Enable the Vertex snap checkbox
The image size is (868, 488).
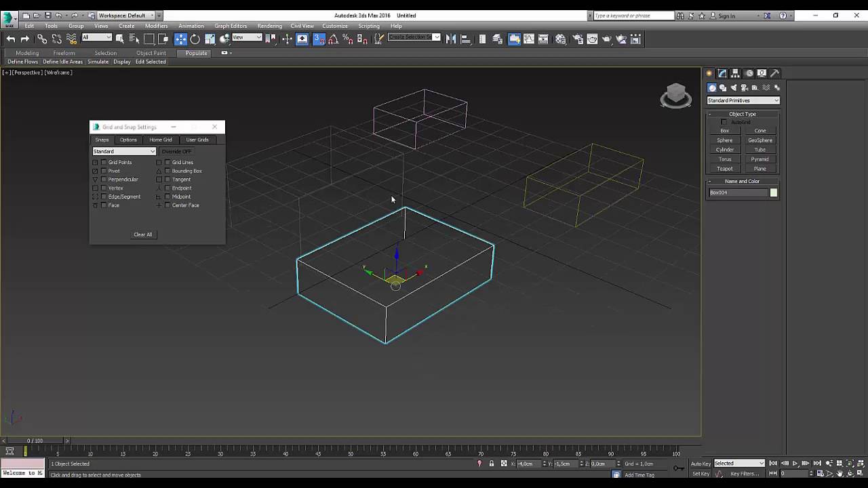coord(104,188)
